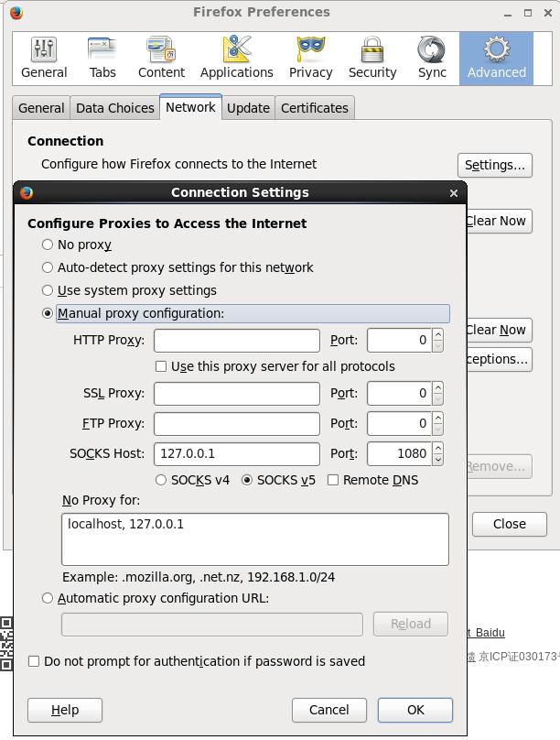Open the Content preferences pane

pyautogui.click(x=161, y=59)
